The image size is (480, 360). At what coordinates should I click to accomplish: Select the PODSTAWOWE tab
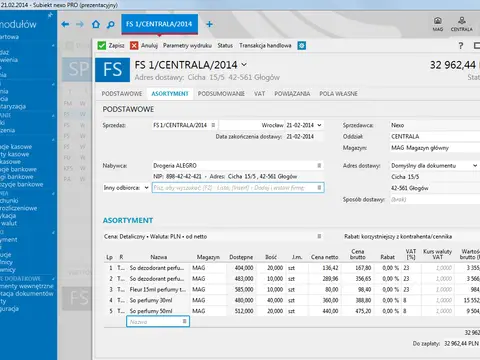[x=122, y=94]
